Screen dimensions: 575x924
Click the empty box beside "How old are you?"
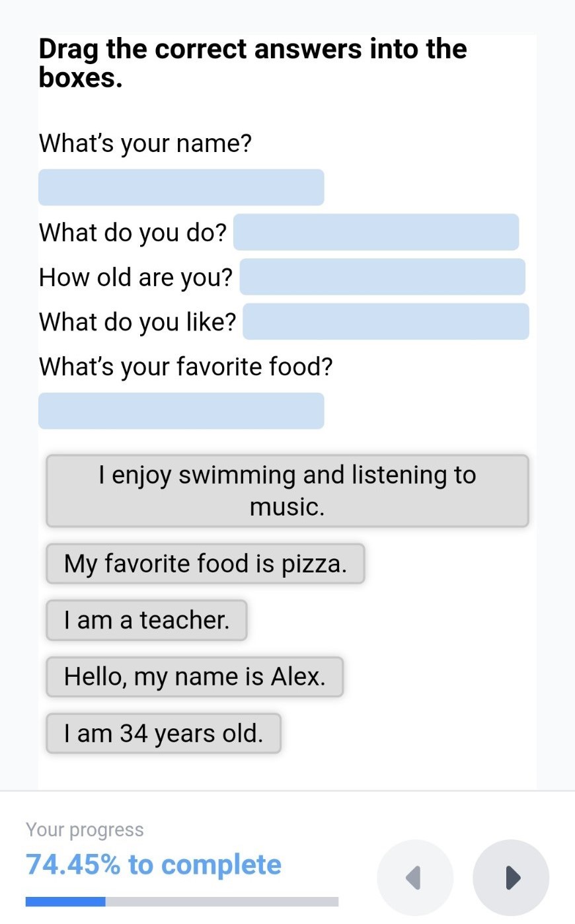pyautogui.click(x=382, y=277)
